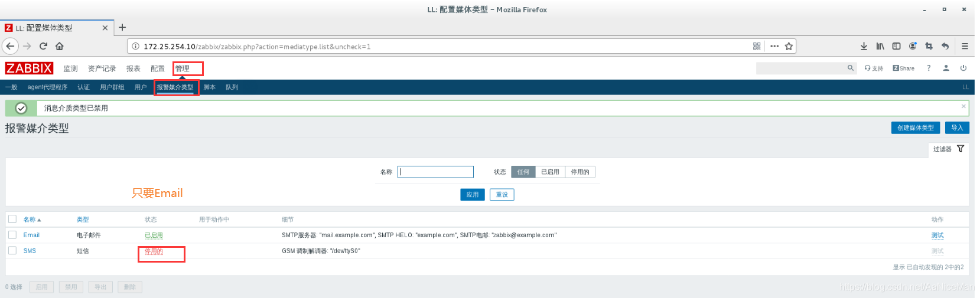Image resolution: width=980 pixels, height=298 pixels.
Task: Select the 电子邮件 type cell
Action: (x=89, y=235)
